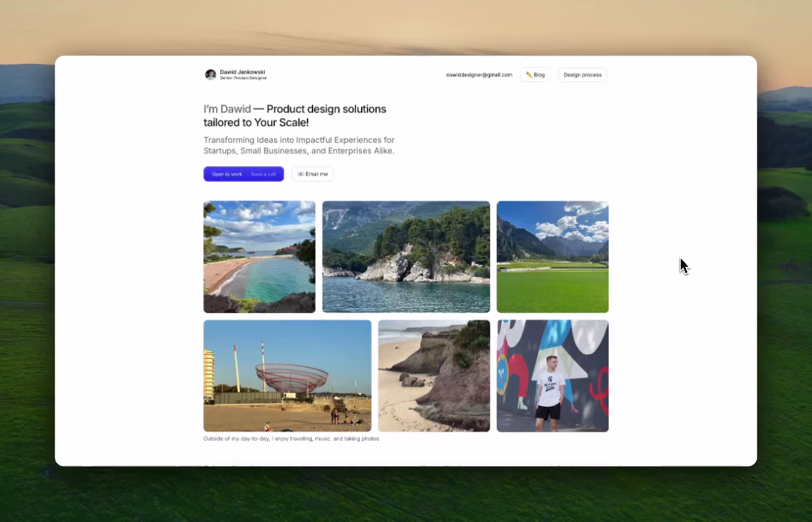This screenshot has width=812, height=522.
Task: Click Dawid Jankowski's profile avatar
Action: [210, 74]
